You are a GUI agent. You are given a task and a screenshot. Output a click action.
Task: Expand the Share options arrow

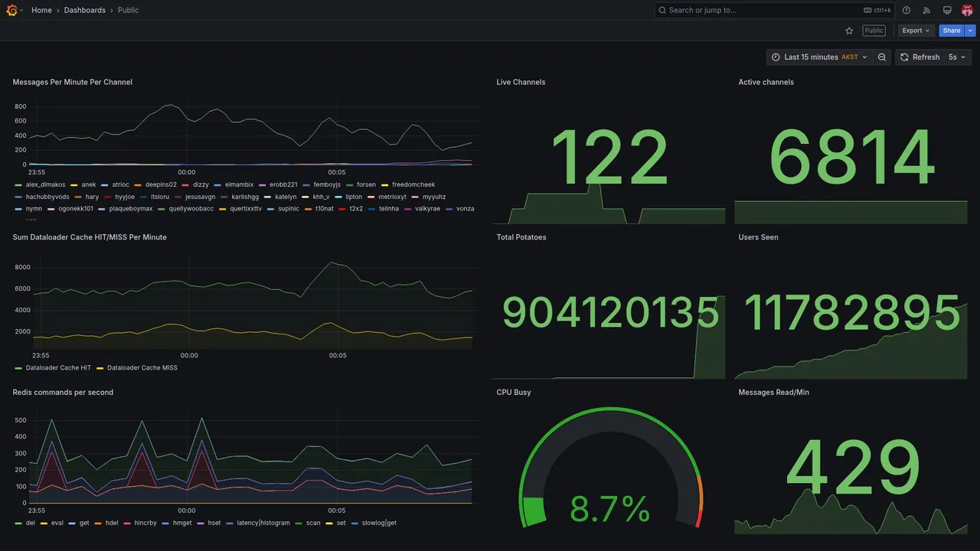tap(970, 31)
